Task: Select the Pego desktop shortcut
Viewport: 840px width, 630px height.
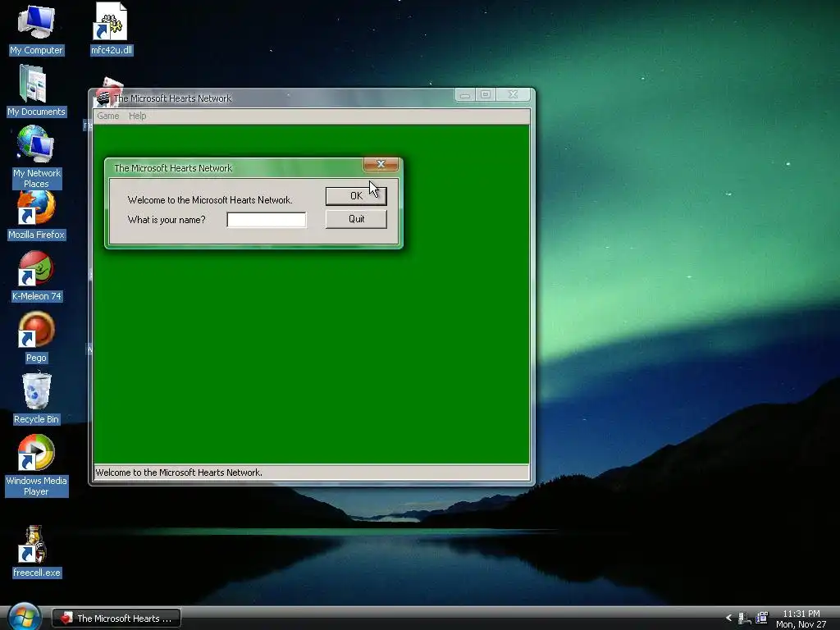Action: click(36, 338)
